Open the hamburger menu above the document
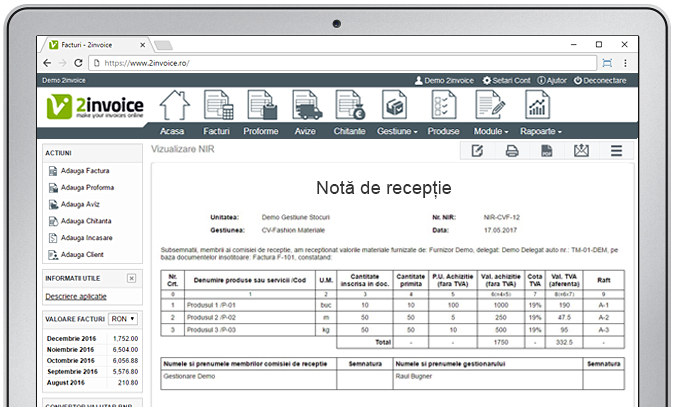This screenshot has width=674, height=407. [616, 151]
